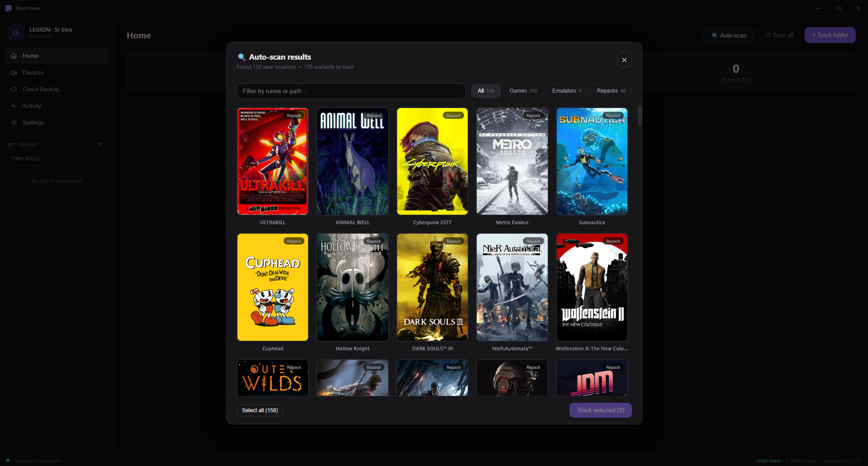Select the NieR:Automata game cover
868x466 pixels.
coord(512,287)
